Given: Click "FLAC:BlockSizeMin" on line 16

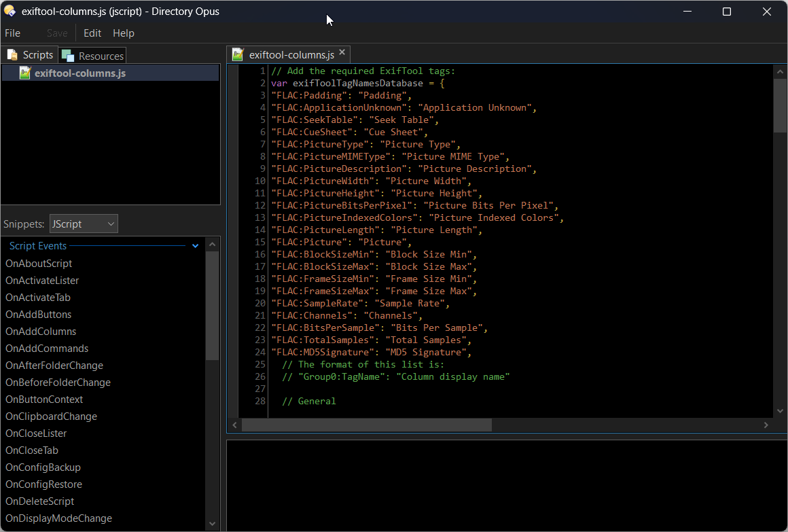Looking at the screenshot, I should [x=323, y=254].
